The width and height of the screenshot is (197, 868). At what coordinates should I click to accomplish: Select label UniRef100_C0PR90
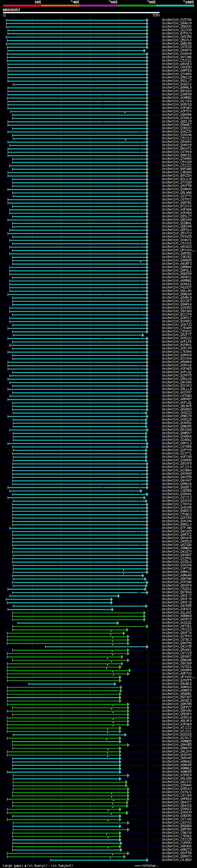pos(177,843)
